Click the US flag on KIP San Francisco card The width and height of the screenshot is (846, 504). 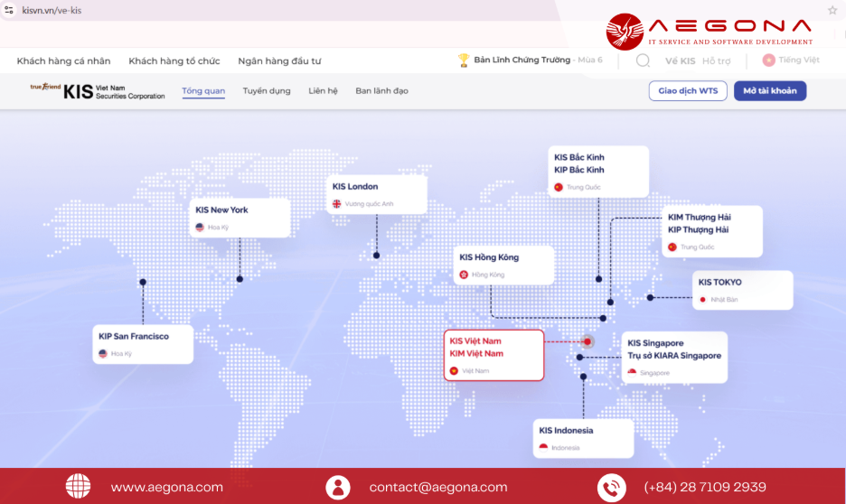[x=103, y=353]
